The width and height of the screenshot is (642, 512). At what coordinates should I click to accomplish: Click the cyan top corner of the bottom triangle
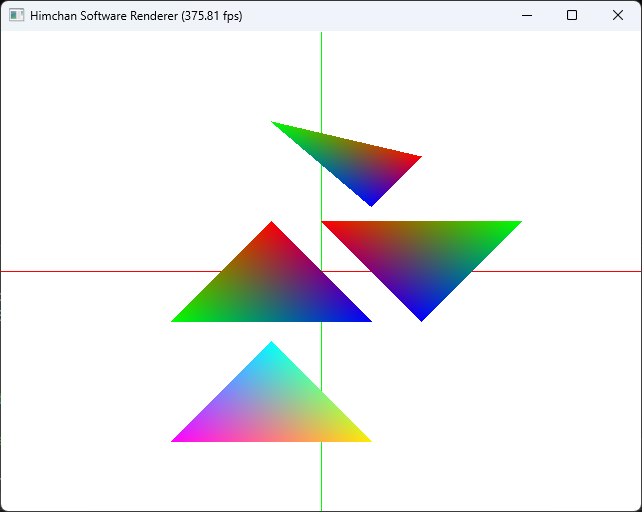[271, 346]
